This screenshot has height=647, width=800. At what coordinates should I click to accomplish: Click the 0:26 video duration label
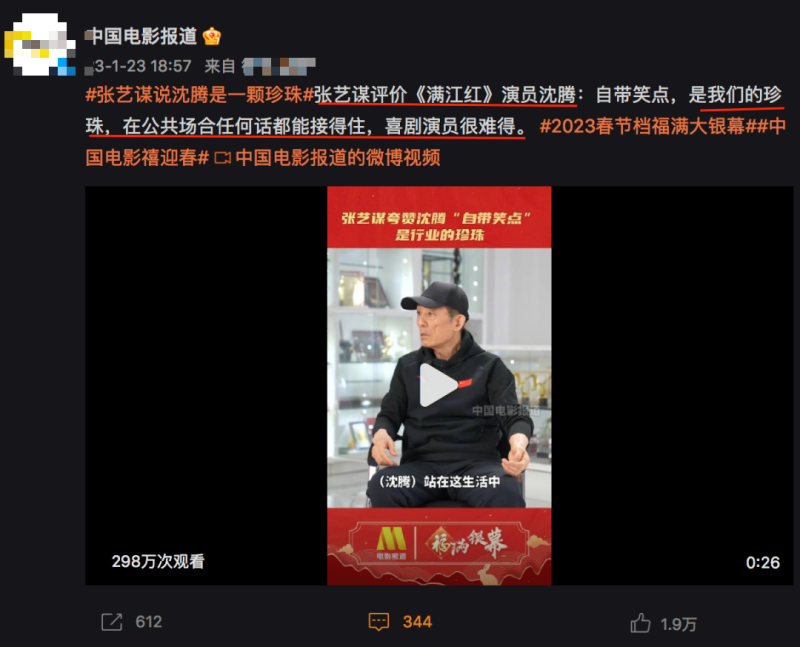[x=763, y=562]
